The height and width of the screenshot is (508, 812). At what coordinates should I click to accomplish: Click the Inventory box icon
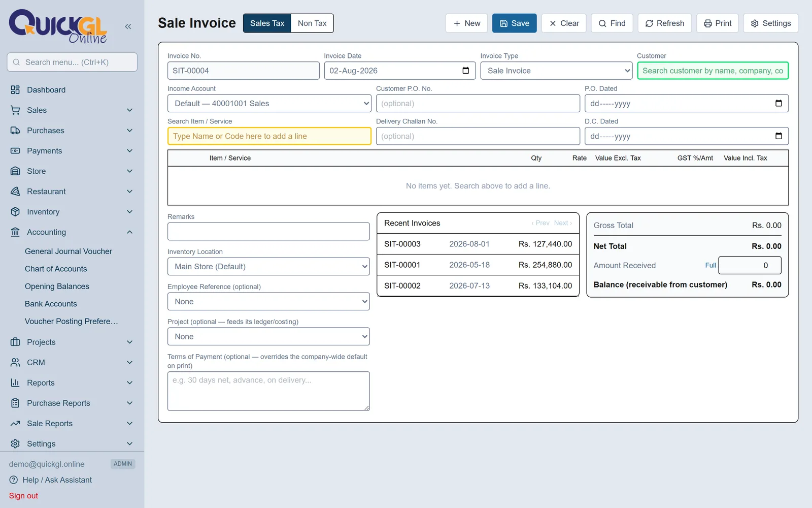tap(15, 212)
